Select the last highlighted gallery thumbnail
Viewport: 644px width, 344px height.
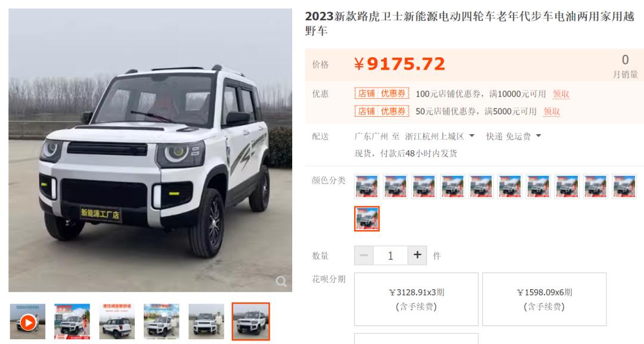tap(251, 322)
